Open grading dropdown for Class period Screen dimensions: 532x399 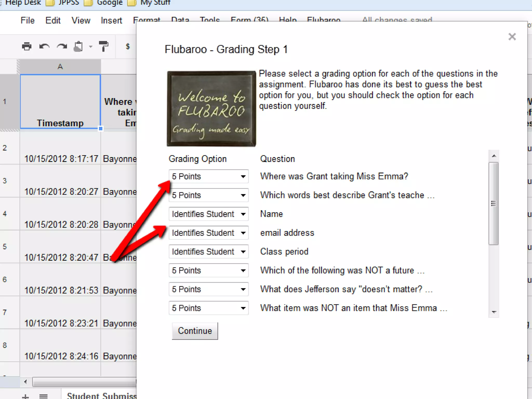[208, 251]
